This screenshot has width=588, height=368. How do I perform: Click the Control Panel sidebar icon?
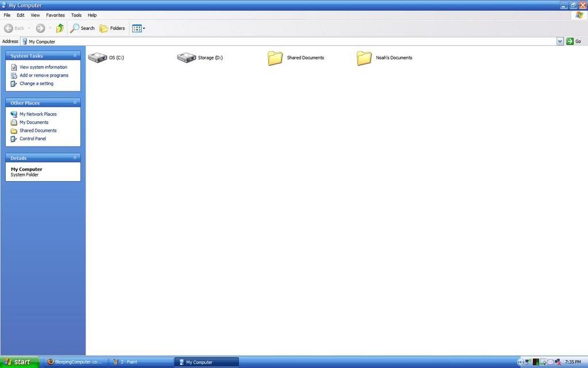[x=14, y=139]
